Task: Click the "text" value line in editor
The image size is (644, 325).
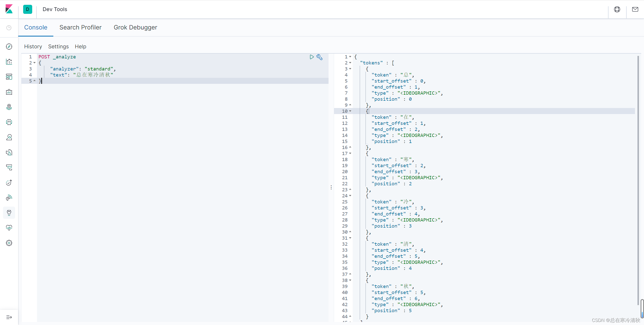Action: [82, 75]
